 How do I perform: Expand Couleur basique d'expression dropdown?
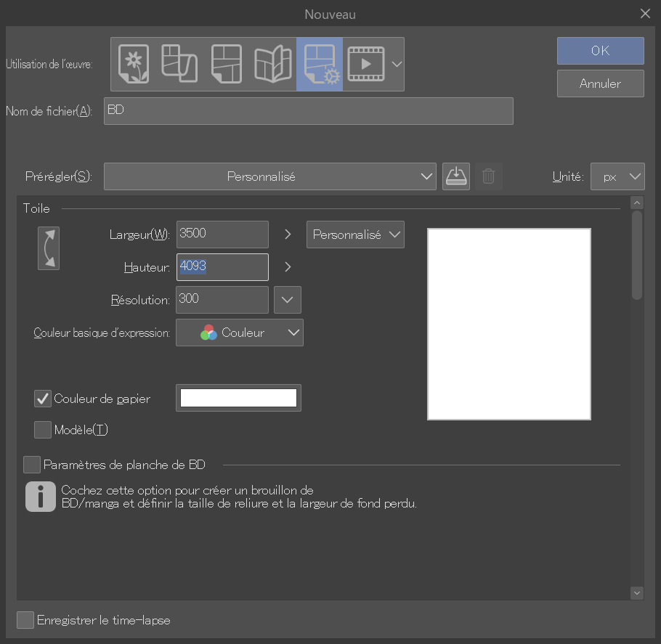[x=239, y=333]
